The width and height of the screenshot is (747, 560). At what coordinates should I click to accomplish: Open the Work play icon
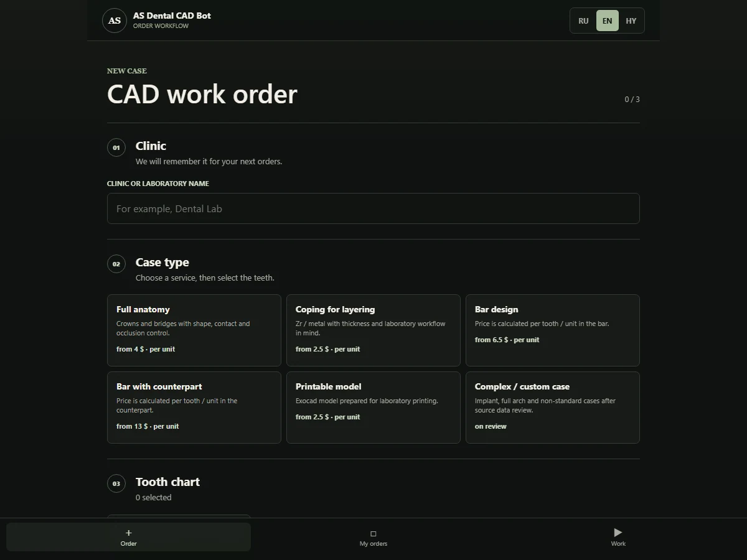(618, 533)
